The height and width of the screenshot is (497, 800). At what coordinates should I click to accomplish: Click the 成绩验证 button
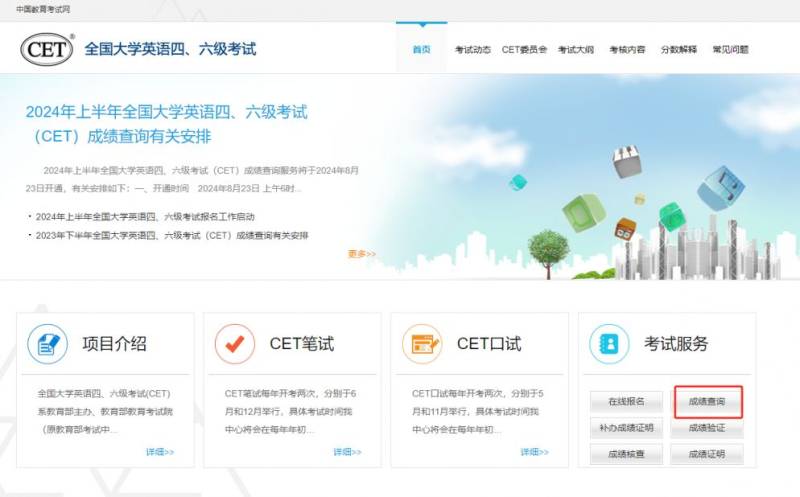coord(707,428)
